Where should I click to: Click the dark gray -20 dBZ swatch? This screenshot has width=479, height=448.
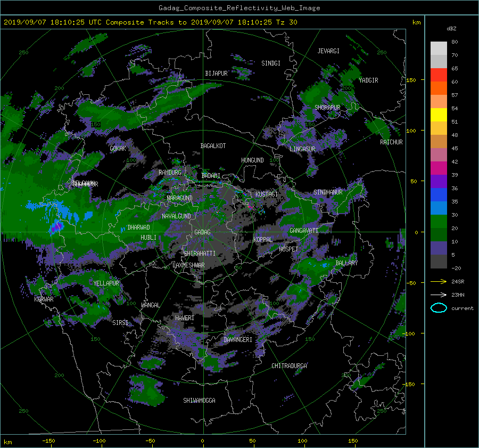click(439, 262)
